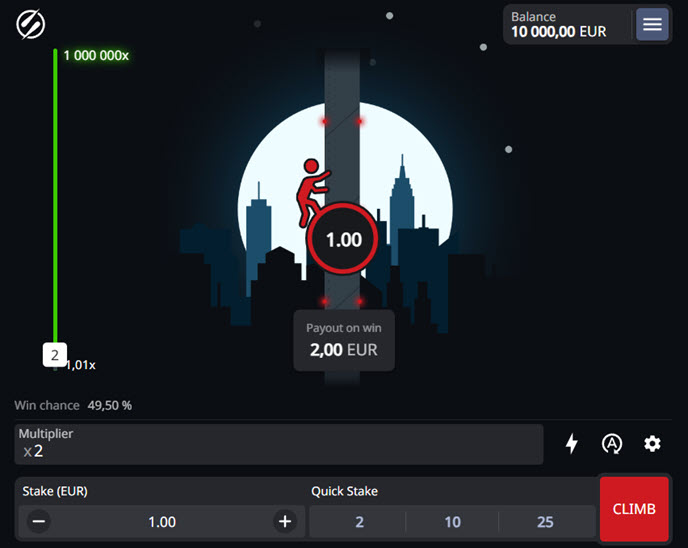
Task: Click the Multiplier input field
Action: pos(279,444)
